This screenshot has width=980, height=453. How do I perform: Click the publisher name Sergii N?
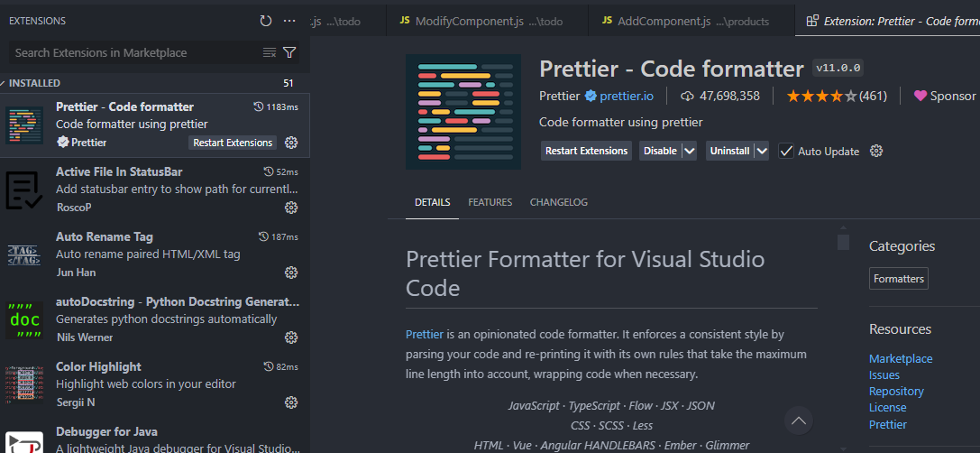[x=76, y=402]
